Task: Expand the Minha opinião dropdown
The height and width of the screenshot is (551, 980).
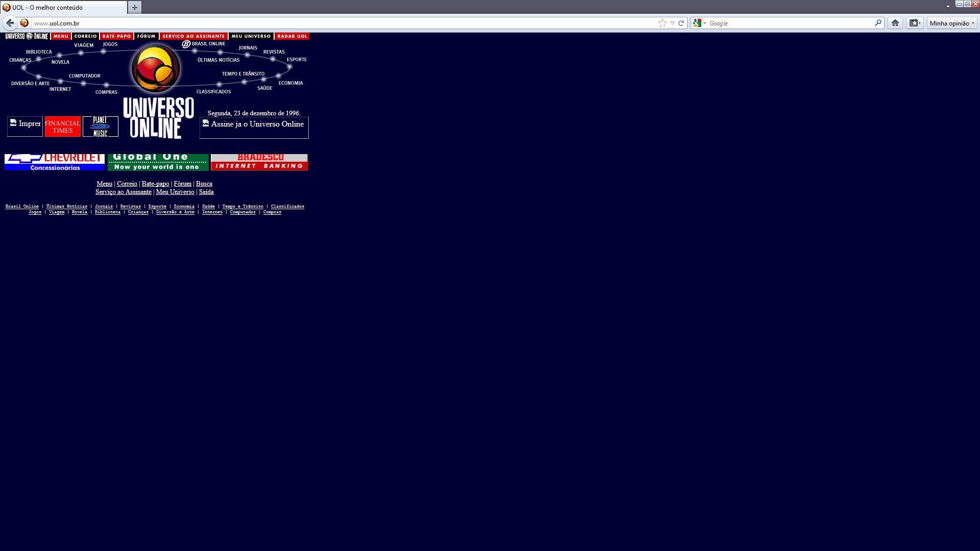Action: click(x=951, y=23)
